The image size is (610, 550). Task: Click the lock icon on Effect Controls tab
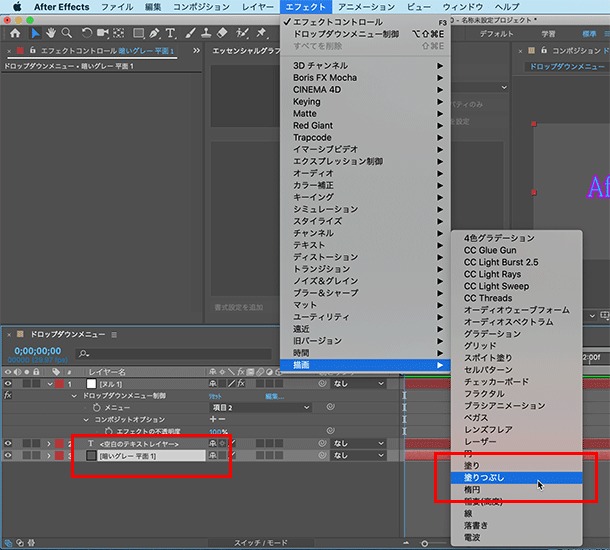(x=33, y=50)
